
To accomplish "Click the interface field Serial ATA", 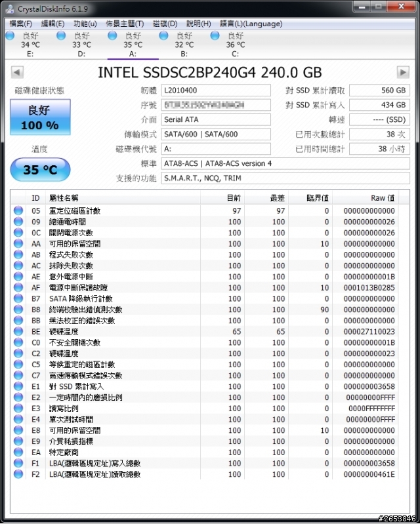I will (x=216, y=119).
